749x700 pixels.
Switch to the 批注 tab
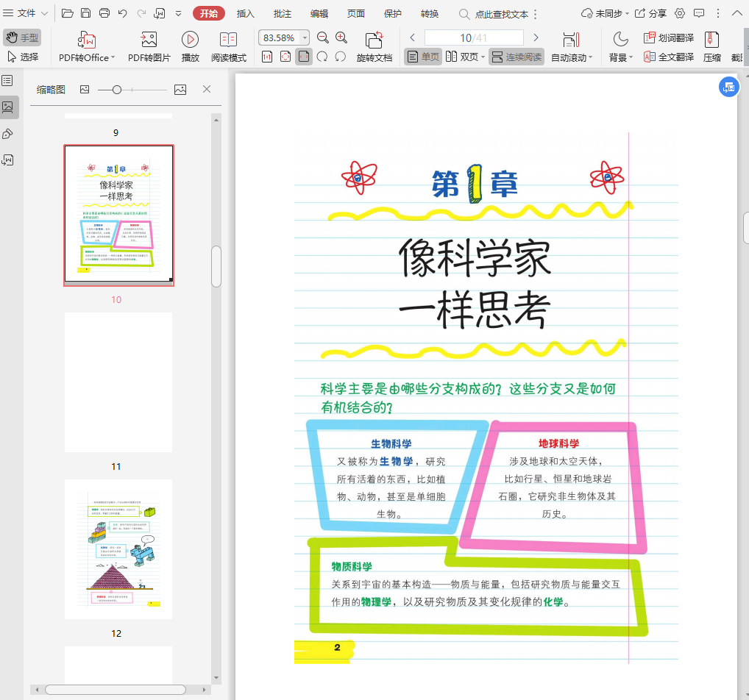pyautogui.click(x=283, y=14)
